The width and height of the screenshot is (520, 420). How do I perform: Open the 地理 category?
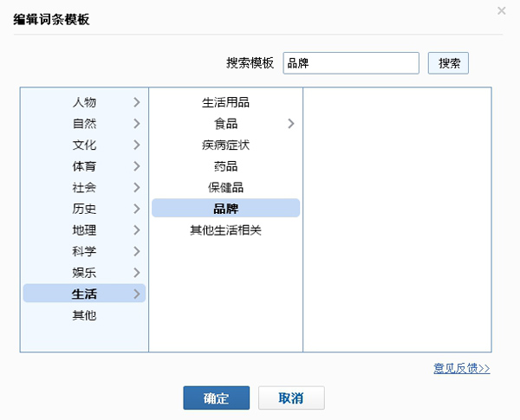84,230
